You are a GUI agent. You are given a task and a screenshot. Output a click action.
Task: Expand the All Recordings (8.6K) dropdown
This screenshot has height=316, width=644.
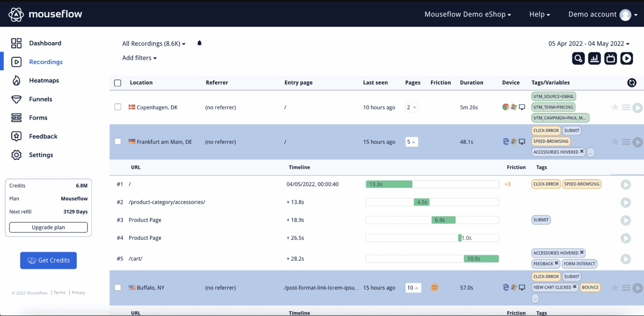point(154,44)
